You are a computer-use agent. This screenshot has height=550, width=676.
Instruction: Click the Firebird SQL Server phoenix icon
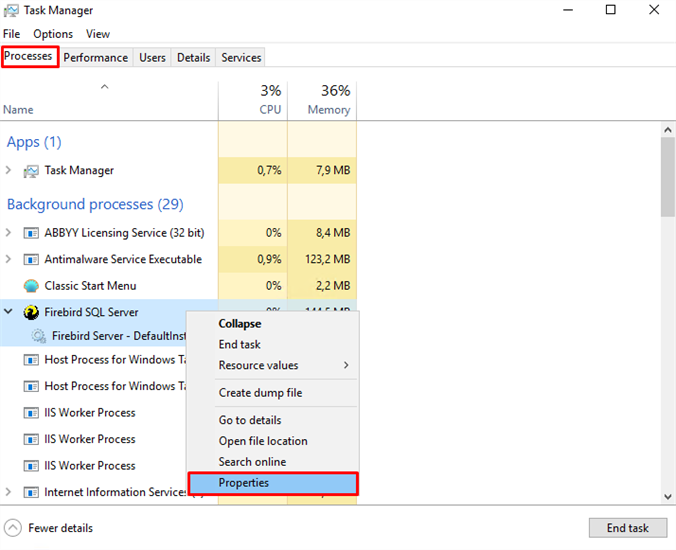click(31, 312)
